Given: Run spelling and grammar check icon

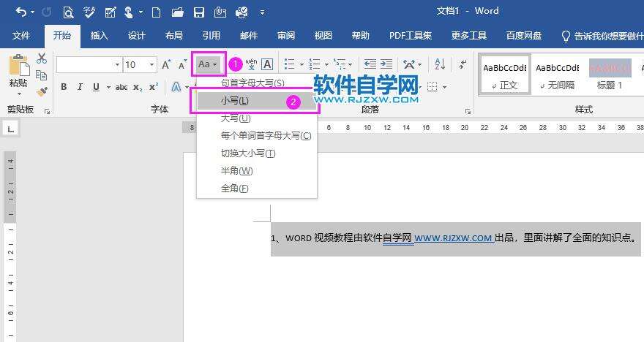Looking at the screenshot, I should point(89,12).
